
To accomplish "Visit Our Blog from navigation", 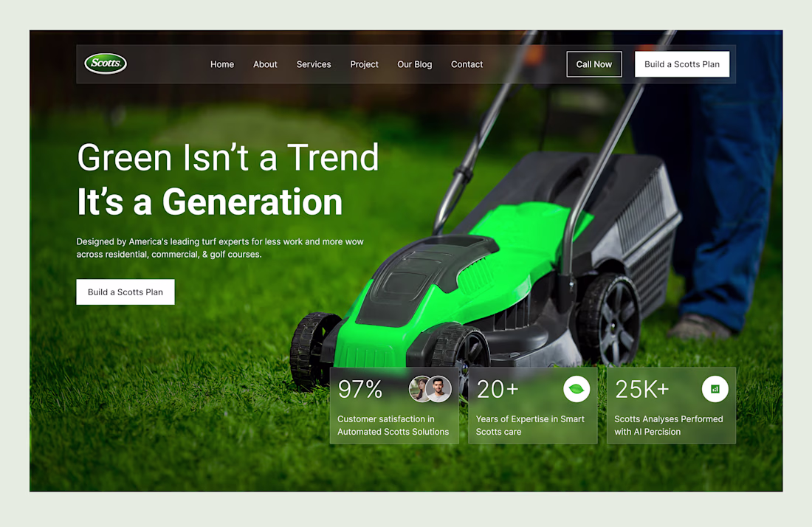I will coord(414,64).
